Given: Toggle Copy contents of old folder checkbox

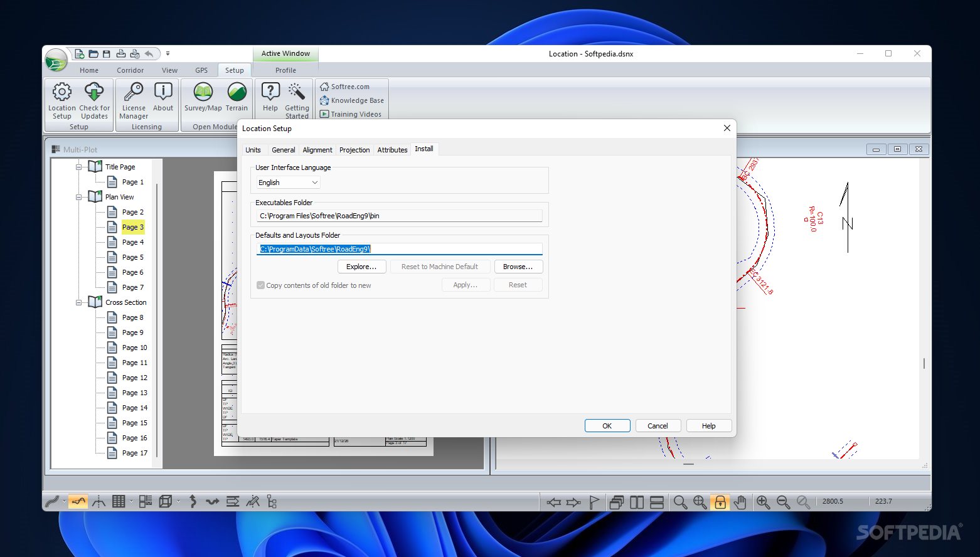Looking at the screenshot, I should (x=260, y=285).
